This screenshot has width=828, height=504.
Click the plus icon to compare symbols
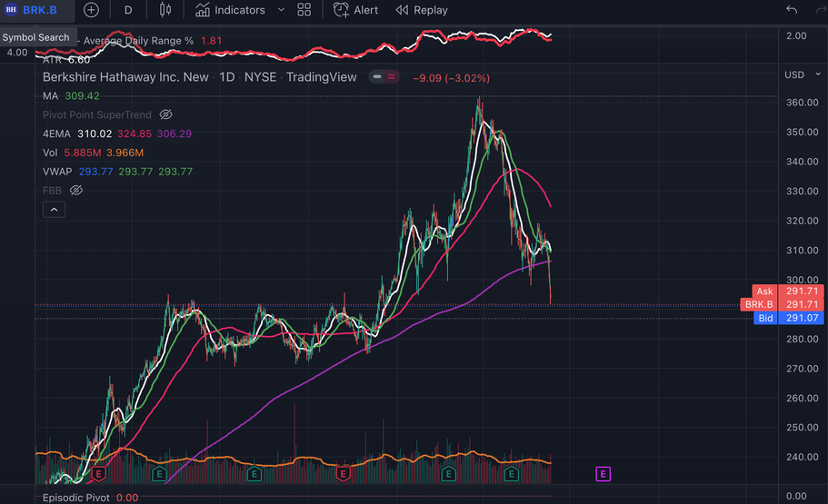91,10
